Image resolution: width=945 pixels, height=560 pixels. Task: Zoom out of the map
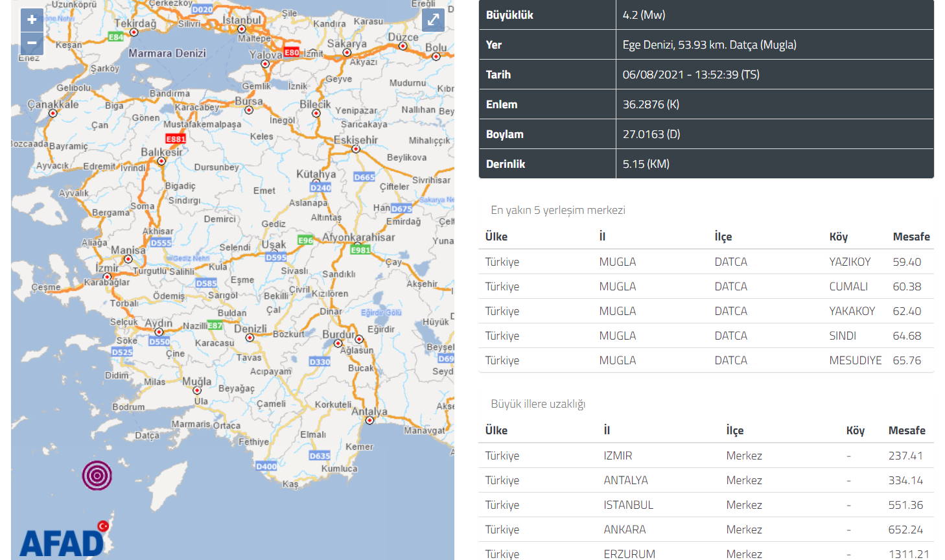click(32, 43)
